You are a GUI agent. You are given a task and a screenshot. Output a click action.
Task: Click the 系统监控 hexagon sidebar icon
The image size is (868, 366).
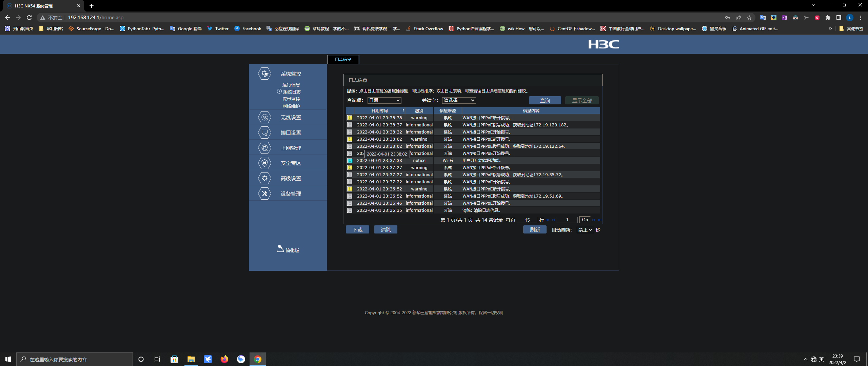point(264,74)
